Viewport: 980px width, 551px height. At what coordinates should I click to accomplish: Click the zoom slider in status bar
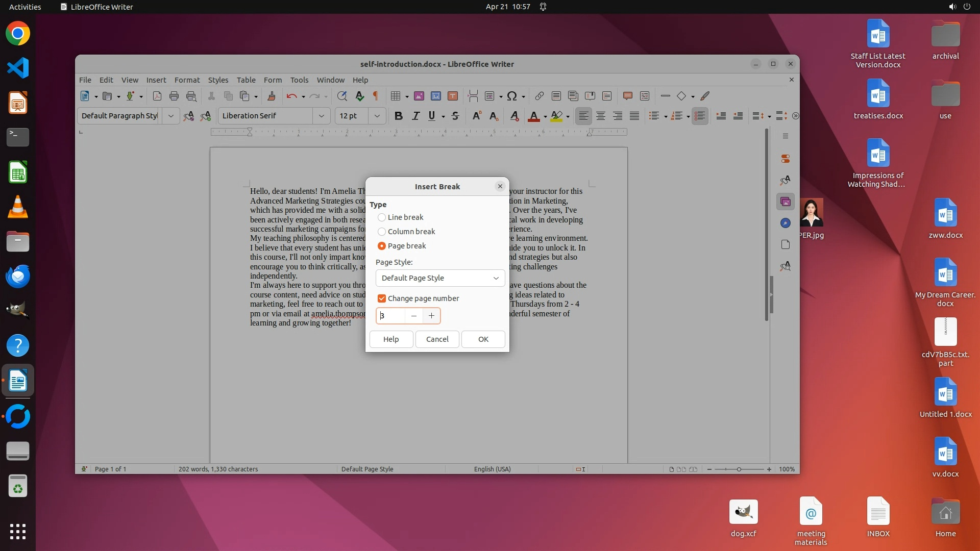[x=739, y=469]
